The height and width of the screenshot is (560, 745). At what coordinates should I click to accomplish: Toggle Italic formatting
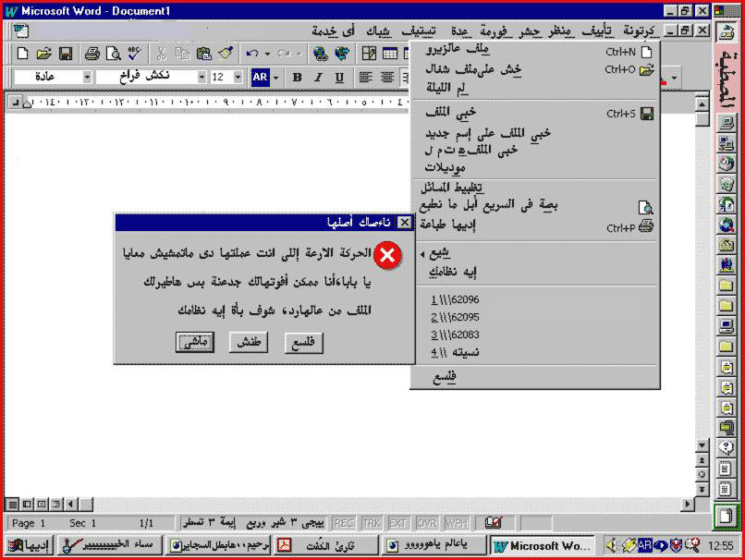(x=318, y=77)
